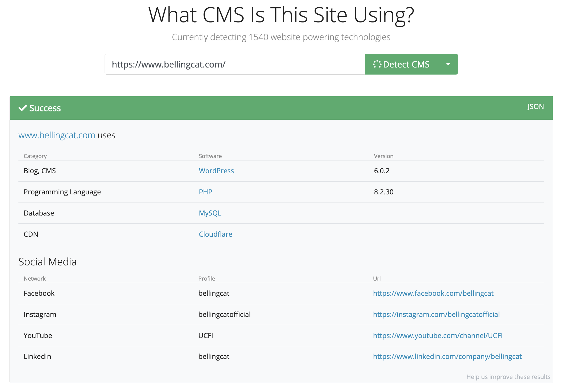Open the LinkedIn company URL
The width and height of the screenshot is (562, 392).
coord(447,356)
